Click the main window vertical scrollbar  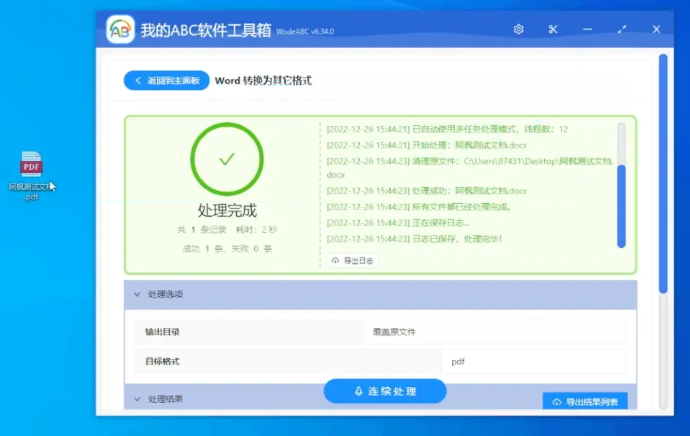click(663, 174)
